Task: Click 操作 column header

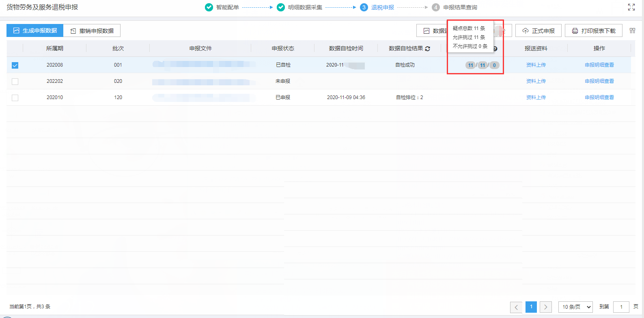Action: click(x=599, y=48)
